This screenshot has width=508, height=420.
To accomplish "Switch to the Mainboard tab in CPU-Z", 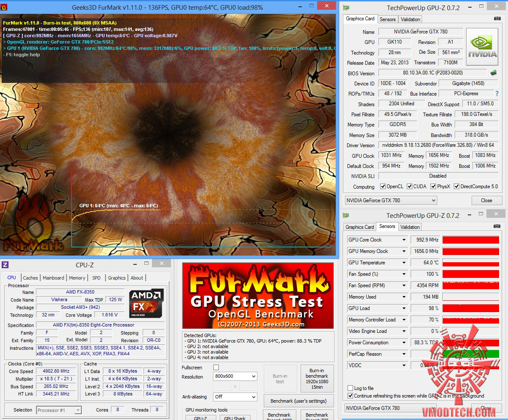I will click(x=53, y=278).
